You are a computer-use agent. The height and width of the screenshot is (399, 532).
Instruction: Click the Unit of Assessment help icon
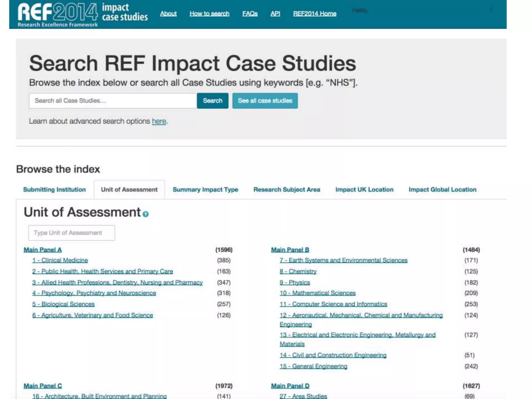click(146, 214)
